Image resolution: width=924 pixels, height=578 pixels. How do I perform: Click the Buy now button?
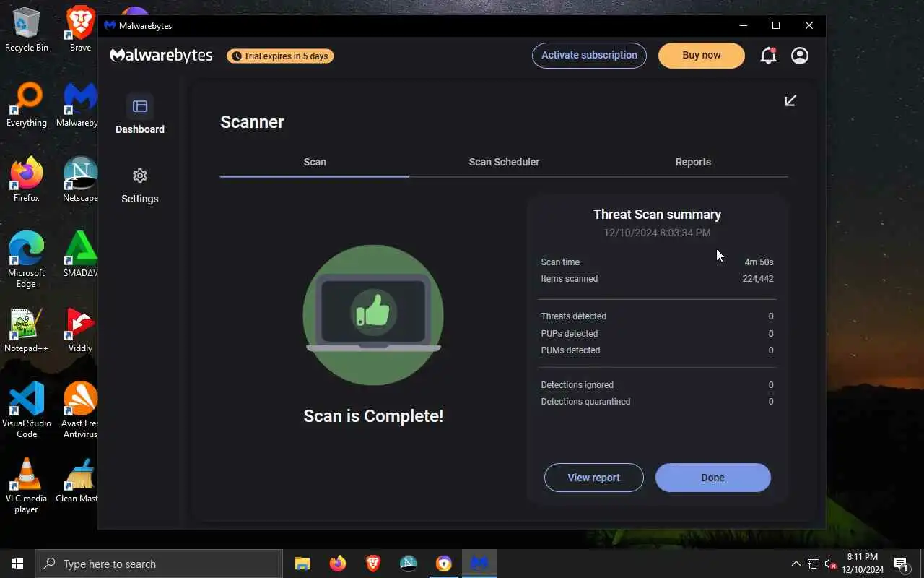coord(701,56)
